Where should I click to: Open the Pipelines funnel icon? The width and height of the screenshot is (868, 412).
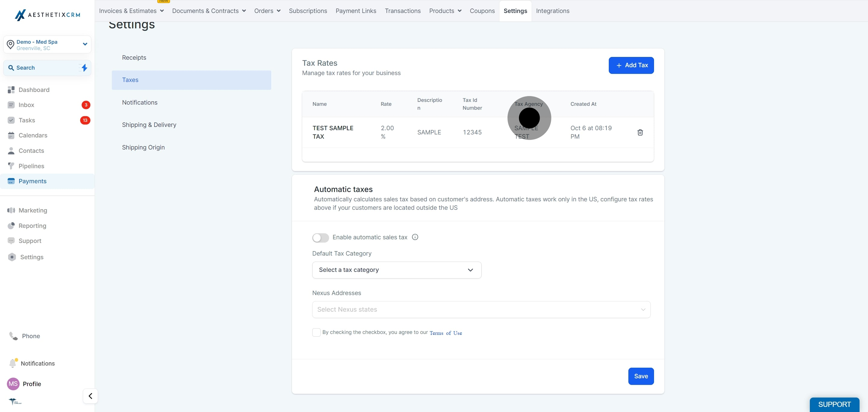(x=11, y=166)
